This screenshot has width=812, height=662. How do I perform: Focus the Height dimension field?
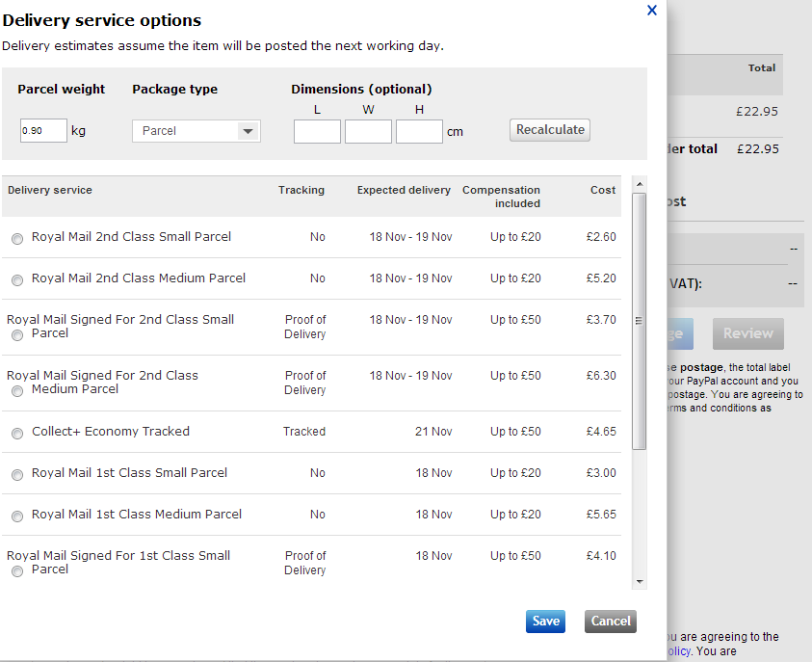(419, 132)
